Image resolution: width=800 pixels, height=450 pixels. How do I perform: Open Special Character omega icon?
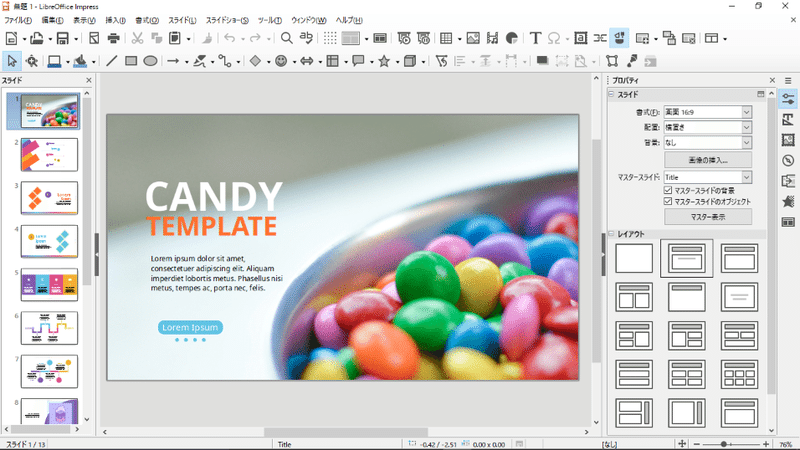554,38
